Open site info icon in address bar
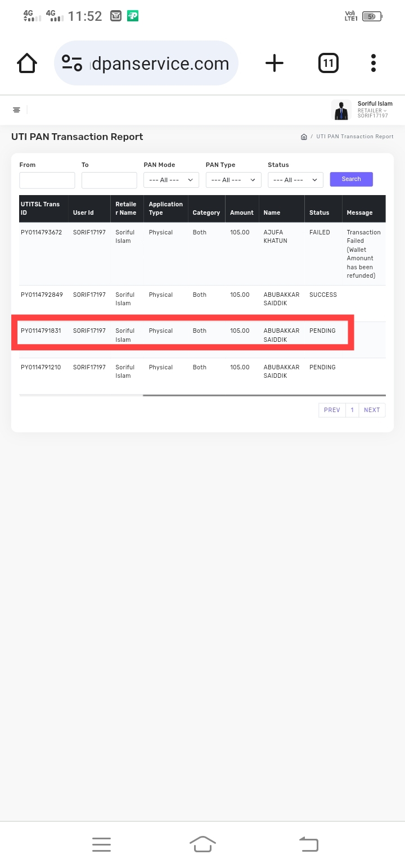Screen dimensions: 405x868 tap(72, 63)
